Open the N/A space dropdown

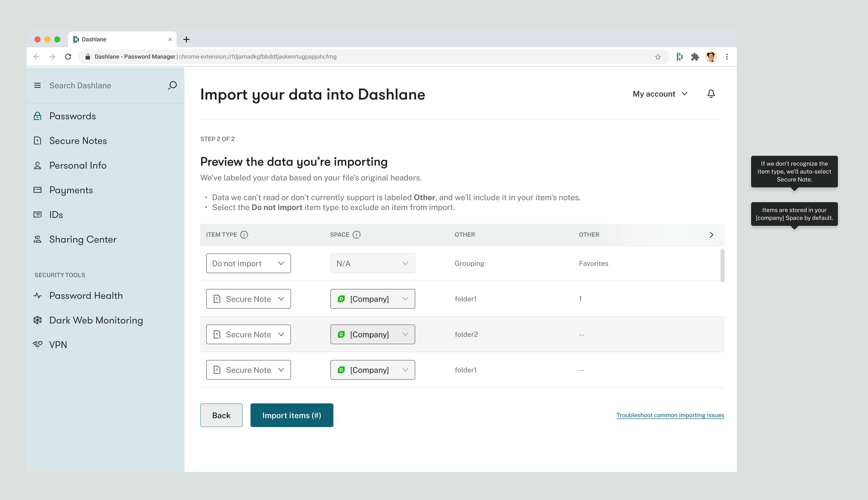(372, 264)
